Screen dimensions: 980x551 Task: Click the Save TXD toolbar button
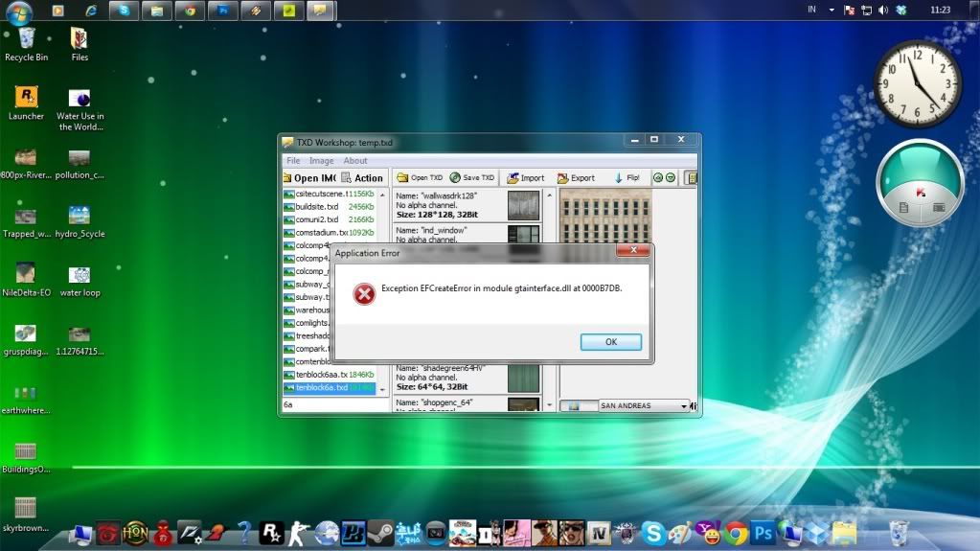point(472,178)
